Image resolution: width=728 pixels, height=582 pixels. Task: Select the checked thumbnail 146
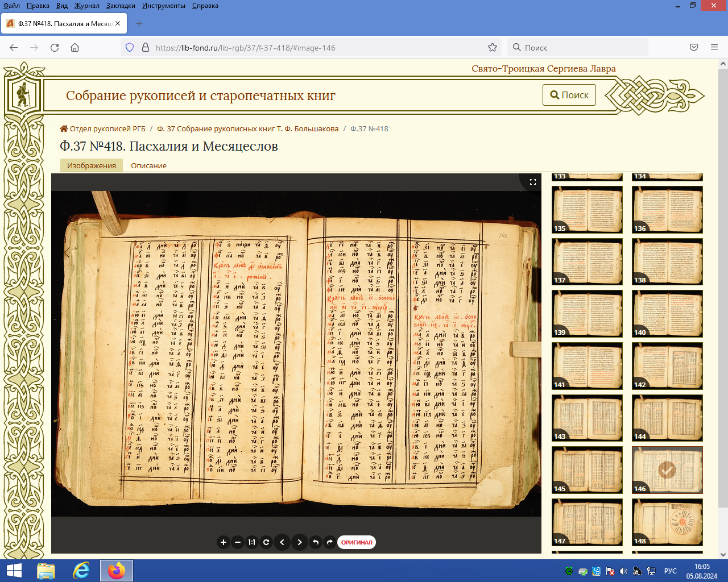click(667, 469)
